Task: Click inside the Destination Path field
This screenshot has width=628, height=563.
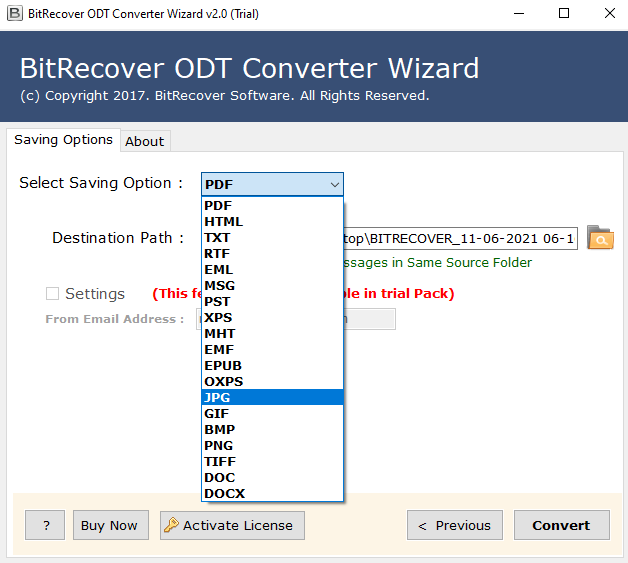Action: [460, 238]
